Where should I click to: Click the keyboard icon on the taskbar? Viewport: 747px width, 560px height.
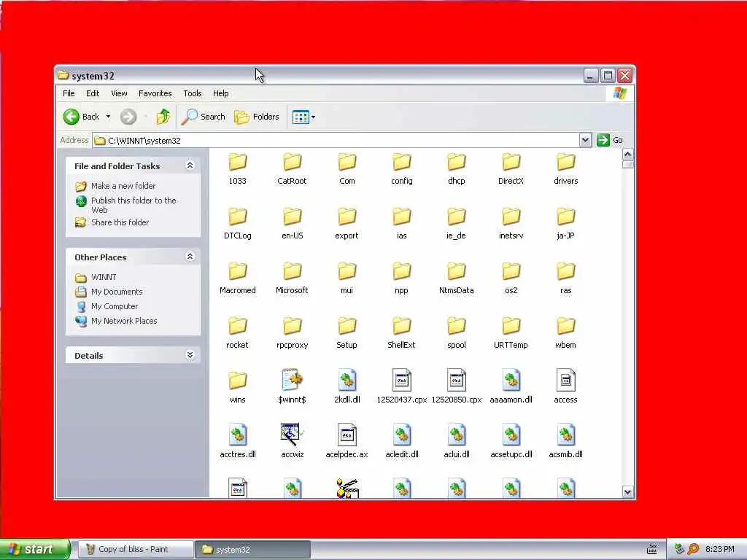pyautogui.click(x=651, y=550)
